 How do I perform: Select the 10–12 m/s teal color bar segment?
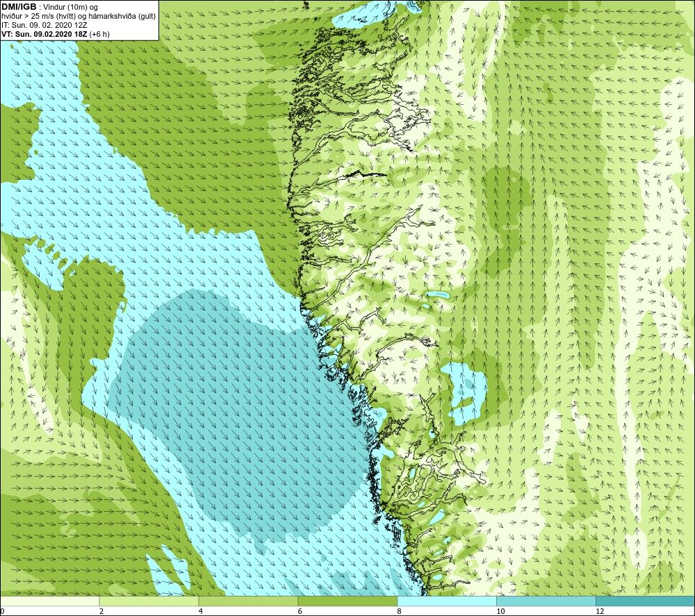(x=546, y=601)
